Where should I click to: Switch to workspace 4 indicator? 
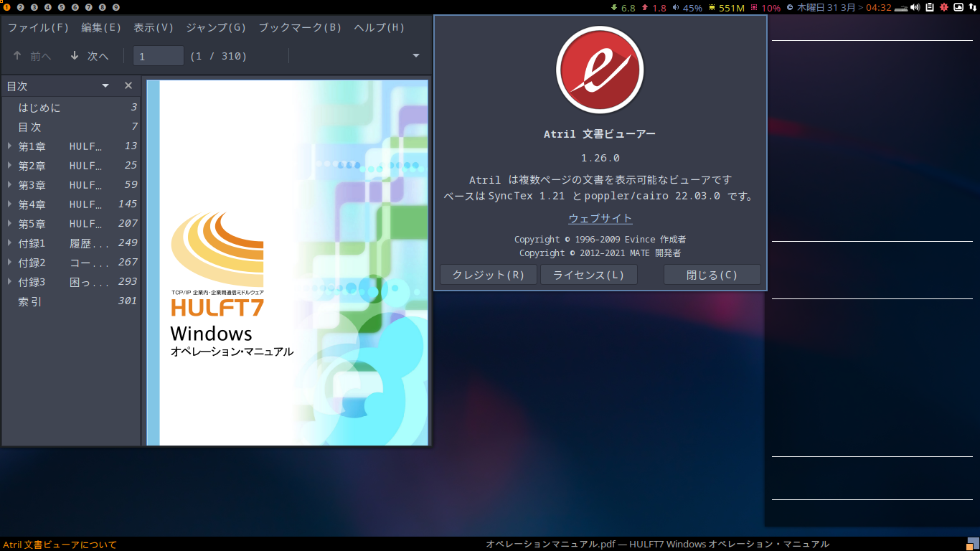click(x=47, y=7)
